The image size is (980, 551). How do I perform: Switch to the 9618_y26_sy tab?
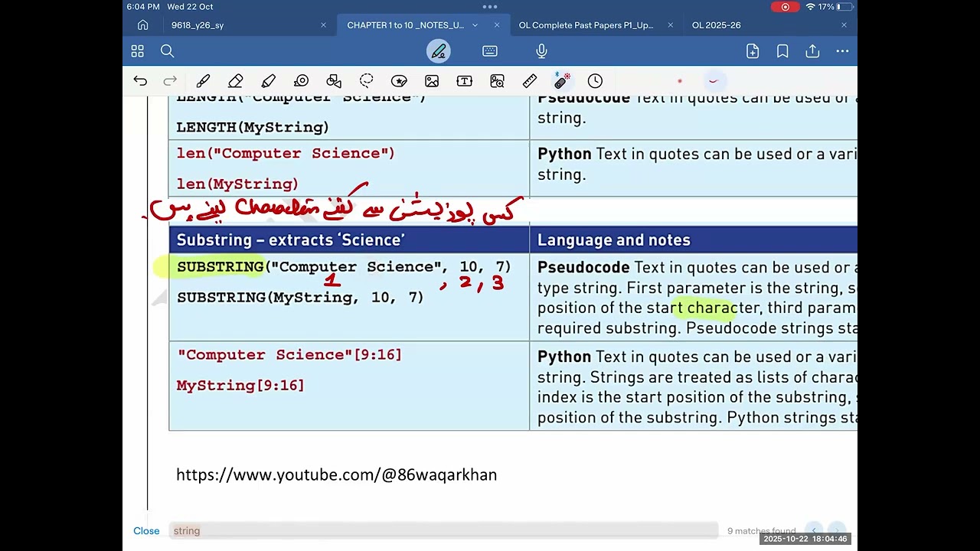(198, 25)
